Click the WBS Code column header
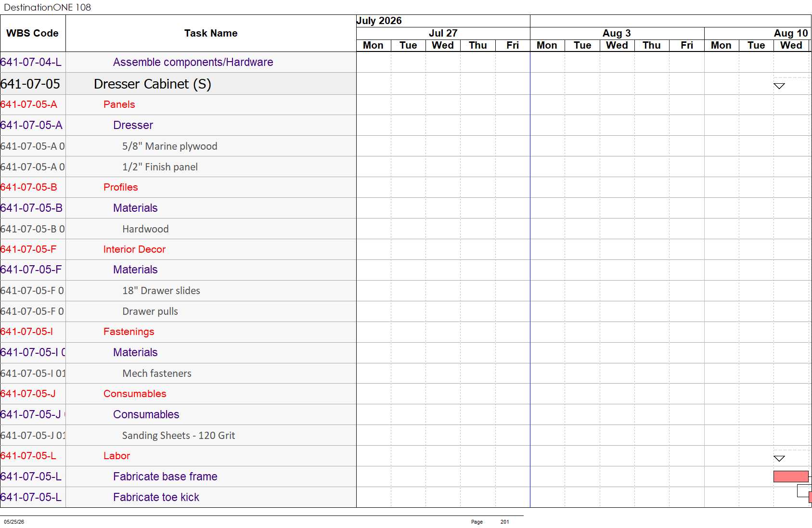The image size is (812, 528). tap(32, 33)
